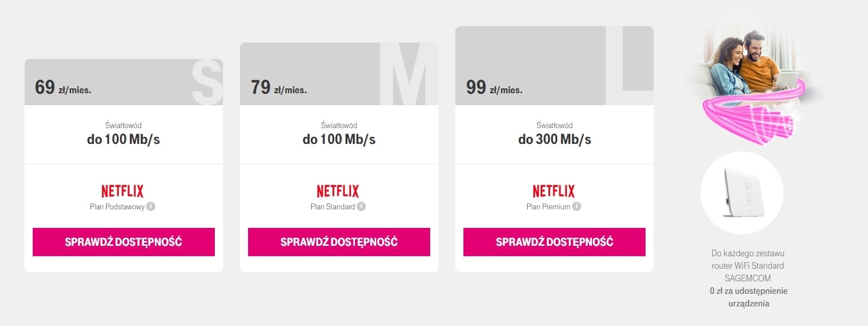The image size is (868, 326).
Task: Select the 99 zł/mies. plan header
Action: tap(554, 66)
